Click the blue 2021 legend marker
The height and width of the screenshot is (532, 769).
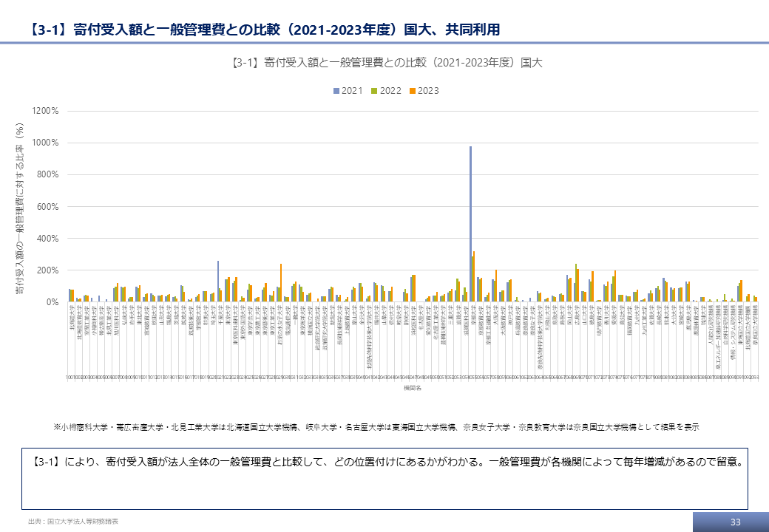pos(336,90)
